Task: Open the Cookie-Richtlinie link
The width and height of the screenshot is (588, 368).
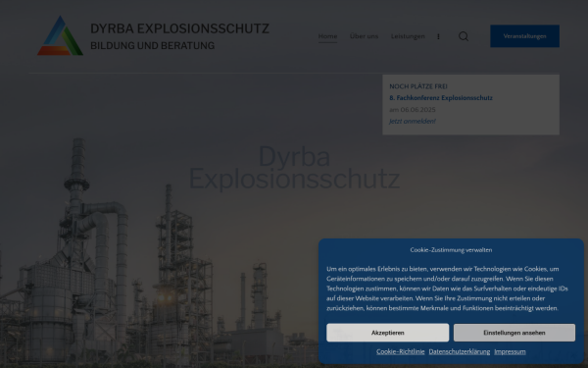Action: coord(401,352)
